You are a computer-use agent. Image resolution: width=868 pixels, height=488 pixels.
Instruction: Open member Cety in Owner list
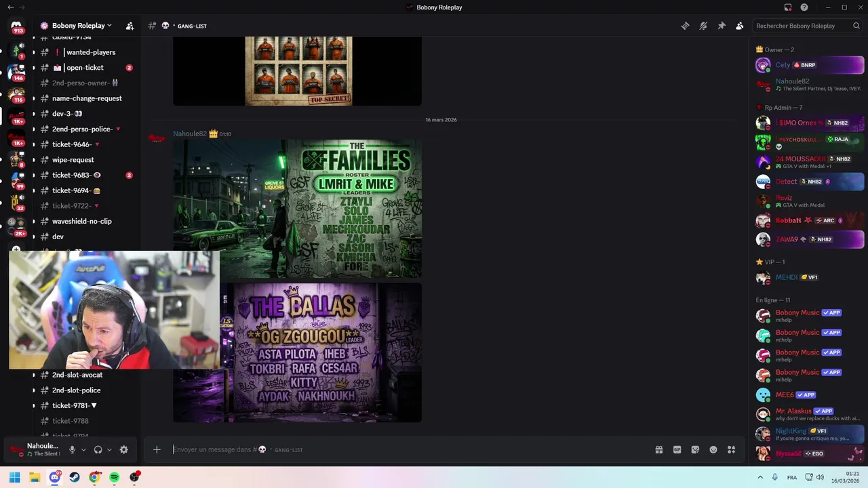pos(810,65)
